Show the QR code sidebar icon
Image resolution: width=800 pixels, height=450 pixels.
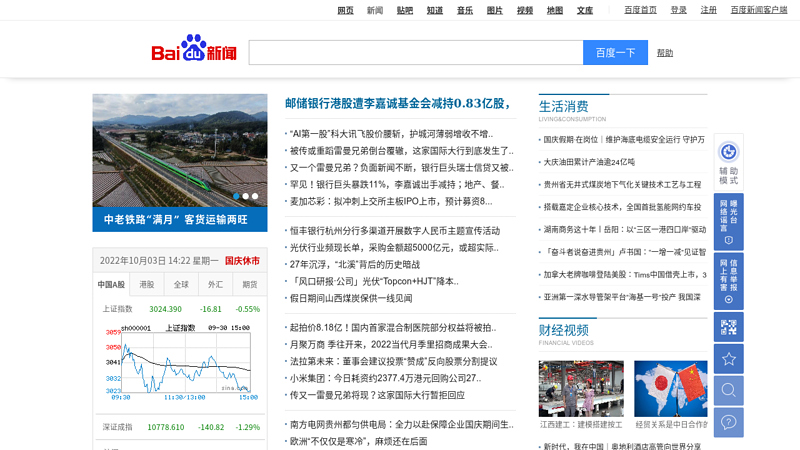point(729,327)
